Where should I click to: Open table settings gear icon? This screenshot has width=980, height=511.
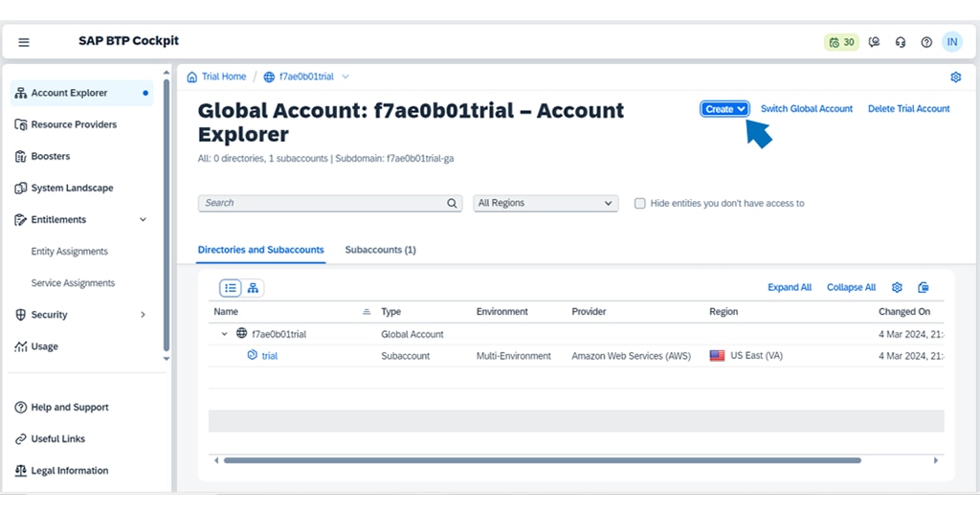point(897,287)
